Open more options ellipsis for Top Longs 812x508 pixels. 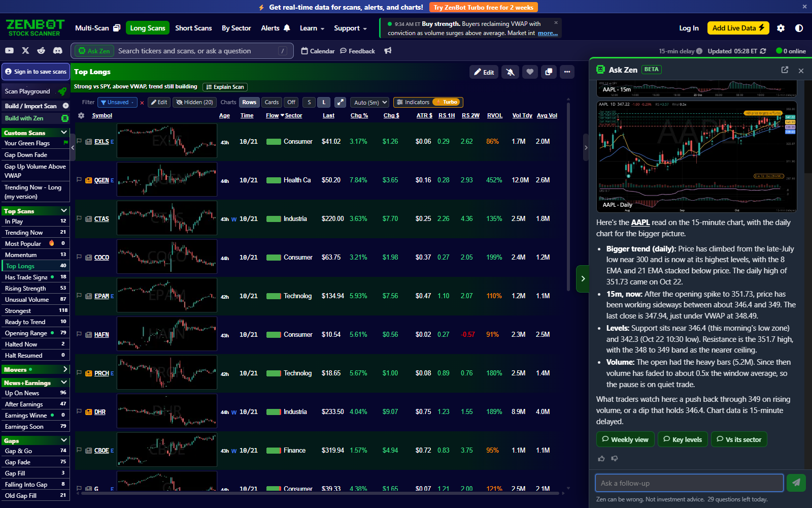click(567, 72)
